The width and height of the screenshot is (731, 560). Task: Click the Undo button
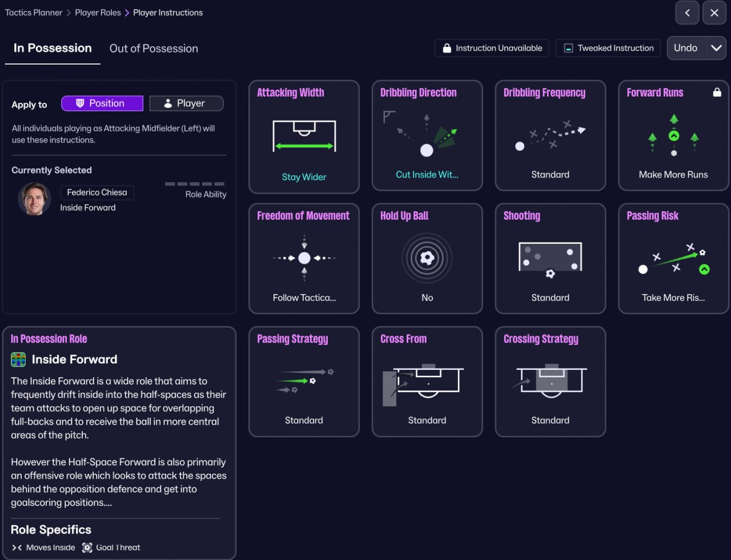(x=687, y=48)
